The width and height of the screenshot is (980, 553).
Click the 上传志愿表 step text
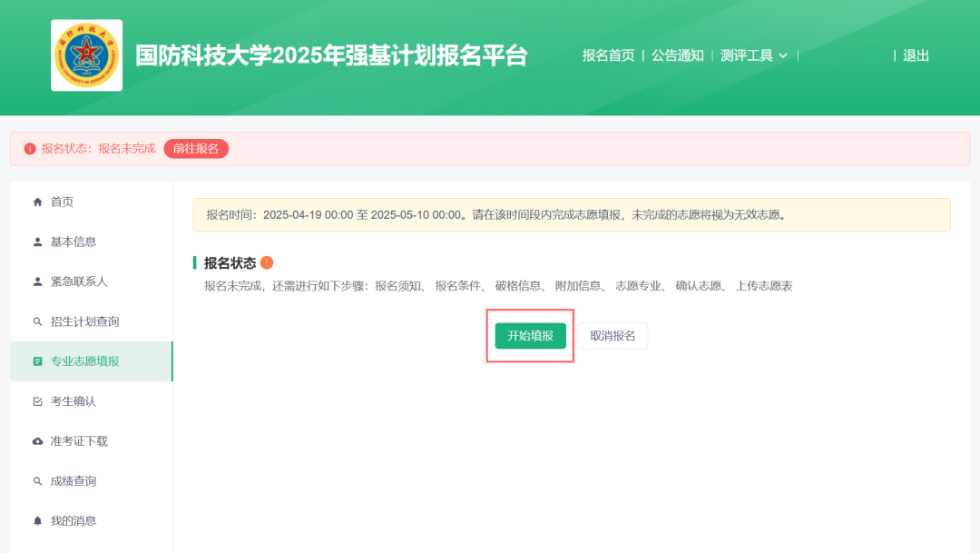point(764,286)
